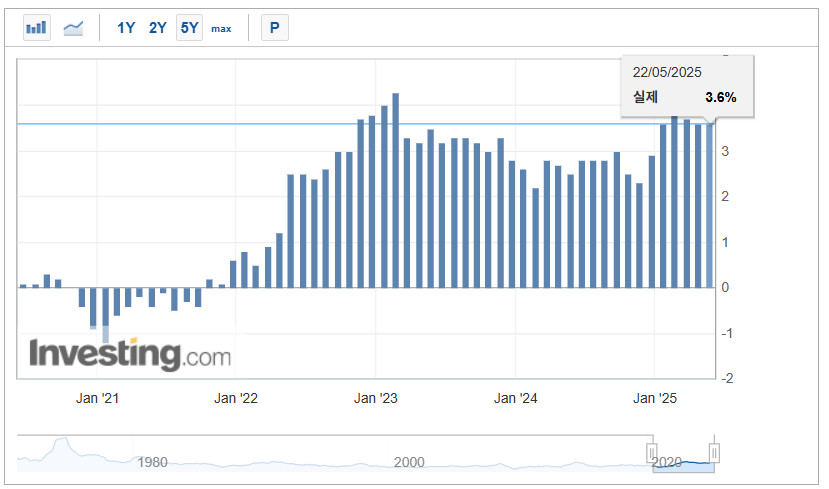
Task: Click the Jan '22 axis label
Action: click(236, 398)
